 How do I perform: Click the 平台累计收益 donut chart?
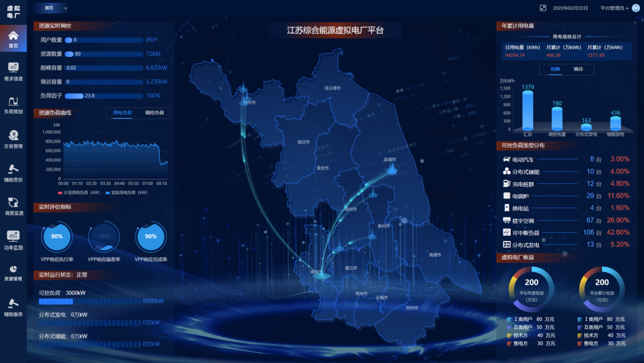click(x=602, y=289)
